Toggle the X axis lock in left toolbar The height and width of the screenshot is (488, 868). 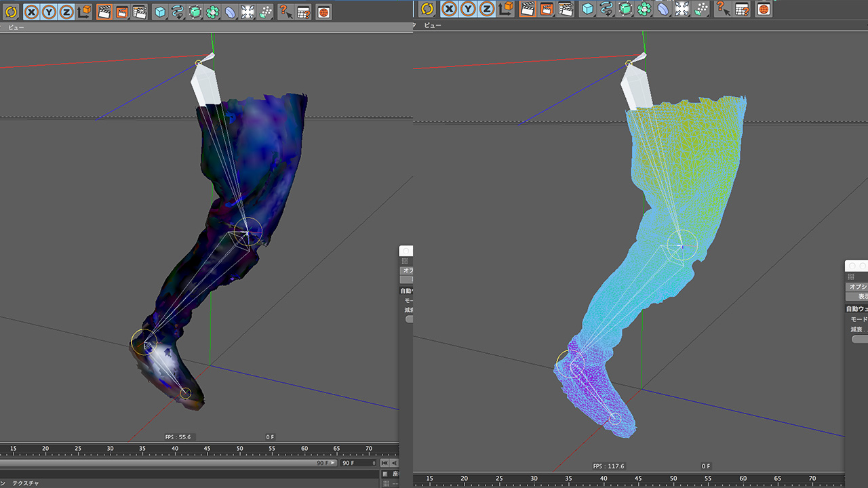point(31,12)
